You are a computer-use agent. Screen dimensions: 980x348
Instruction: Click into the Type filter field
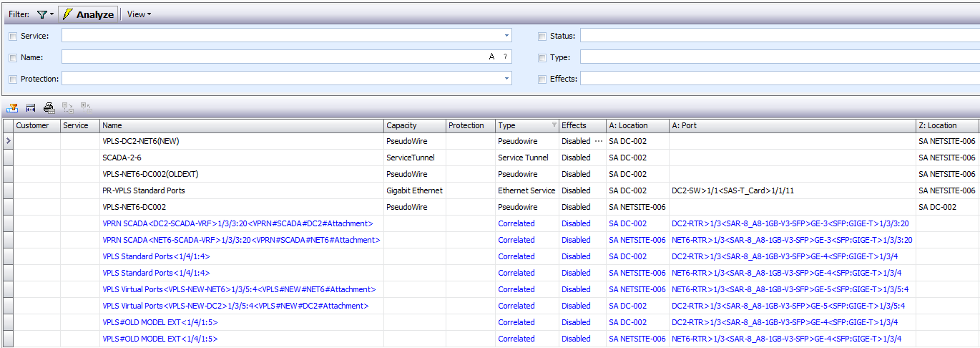[x=780, y=57]
